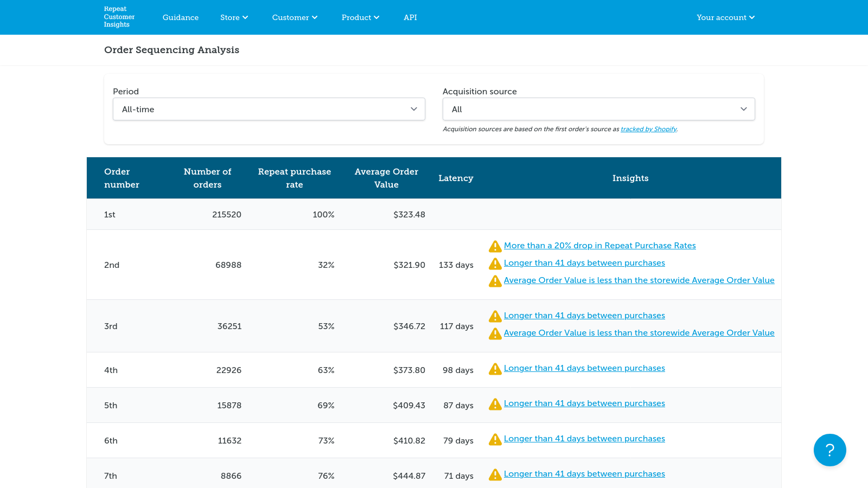This screenshot has height=488, width=868.
Task: Select the 8866 orders cell
Action: tap(231, 476)
